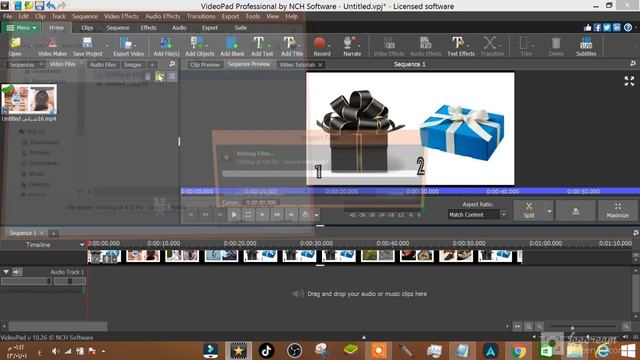Take a snapshot with the green camera button
The image size is (640, 360).
pyautogui.click(x=576, y=211)
